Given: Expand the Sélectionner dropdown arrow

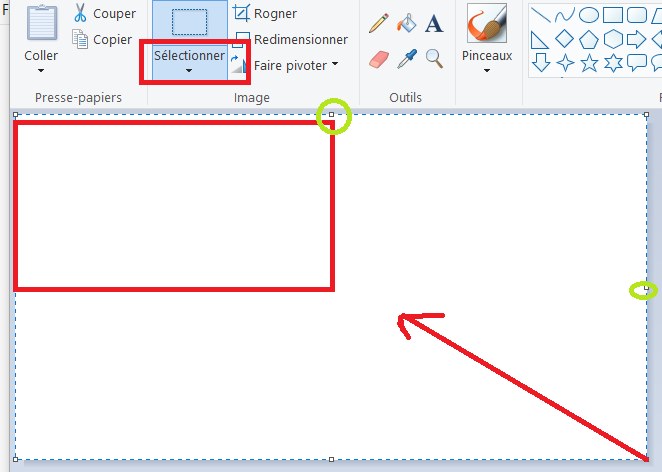Looking at the screenshot, I should point(189,71).
